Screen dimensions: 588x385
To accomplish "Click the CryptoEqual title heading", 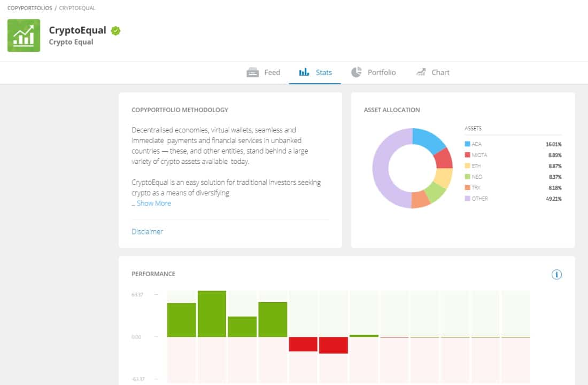I will 78,30.
